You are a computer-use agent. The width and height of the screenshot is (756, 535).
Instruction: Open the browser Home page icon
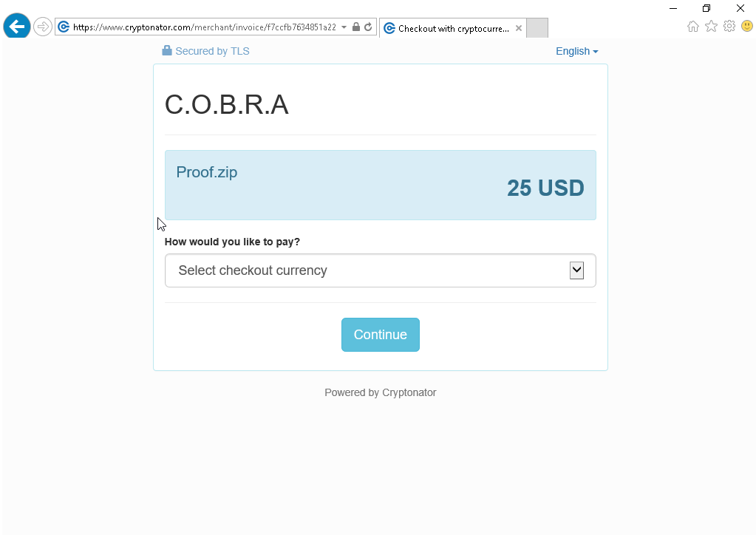(x=693, y=27)
